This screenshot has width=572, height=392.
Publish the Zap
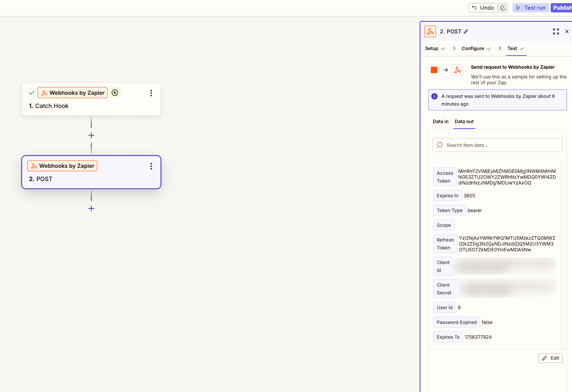coord(562,7)
